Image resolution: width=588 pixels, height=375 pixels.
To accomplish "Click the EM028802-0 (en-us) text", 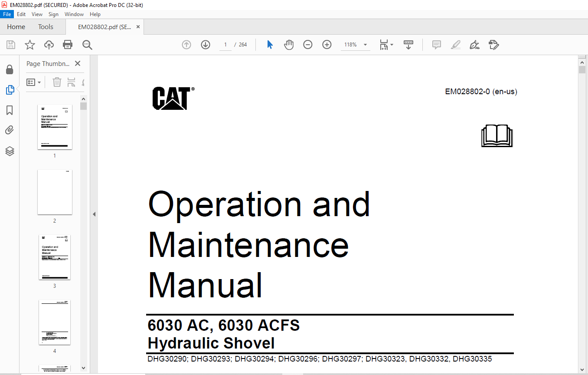I will click(481, 92).
